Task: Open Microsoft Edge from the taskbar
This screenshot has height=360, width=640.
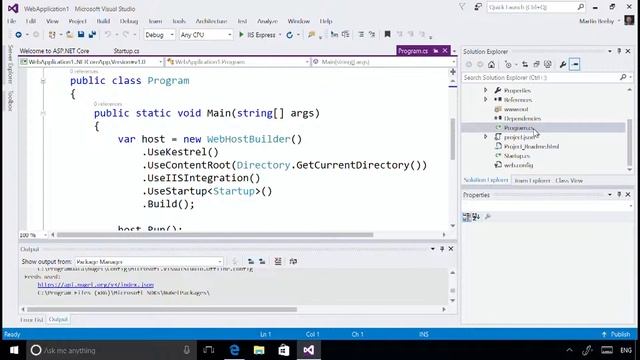Action: click(x=234, y=350)
